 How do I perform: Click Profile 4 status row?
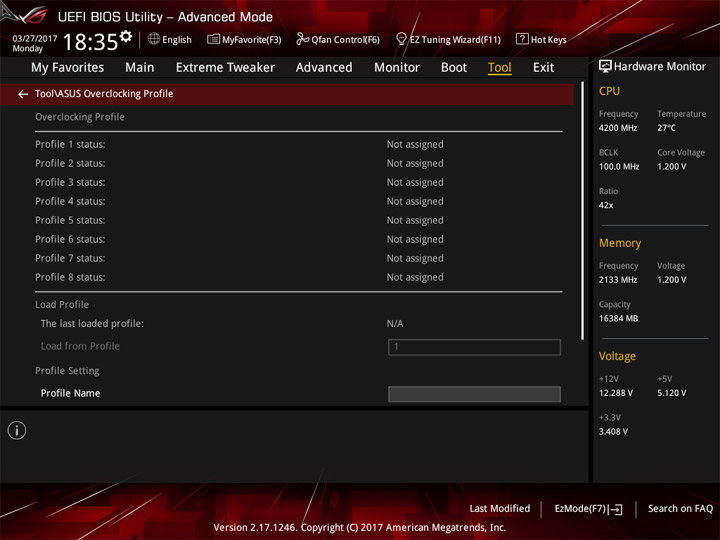298,201
